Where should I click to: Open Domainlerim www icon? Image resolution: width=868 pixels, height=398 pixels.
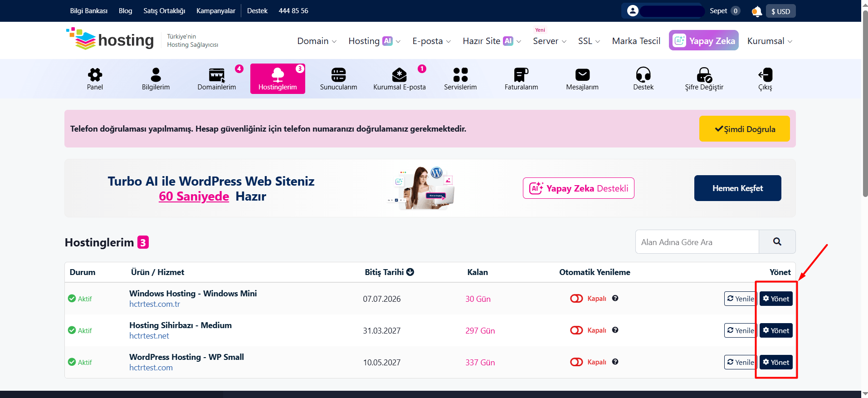click(217, 74)
